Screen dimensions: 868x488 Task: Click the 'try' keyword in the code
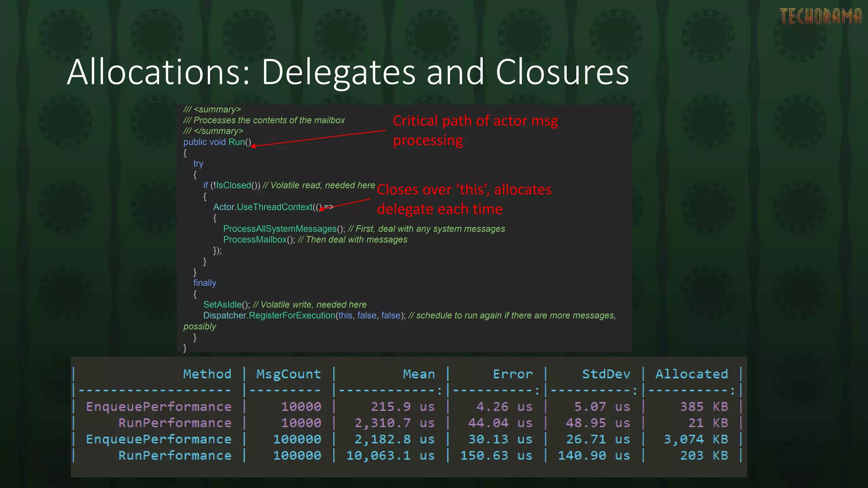pyautogui.click(x=198, y=164)
